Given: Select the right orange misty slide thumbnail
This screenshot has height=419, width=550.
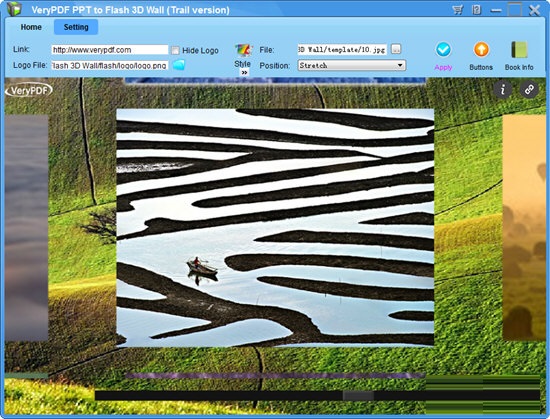Looking at the screenshot, I should coord(524,228).
